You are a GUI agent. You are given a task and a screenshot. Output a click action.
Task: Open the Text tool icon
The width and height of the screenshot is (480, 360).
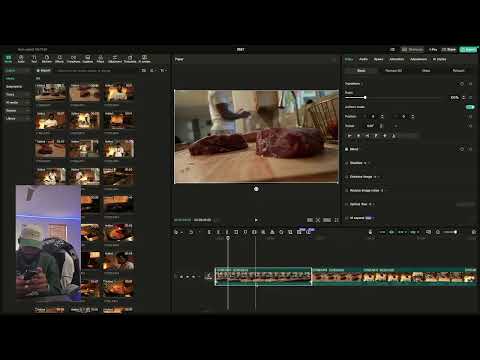34,59
